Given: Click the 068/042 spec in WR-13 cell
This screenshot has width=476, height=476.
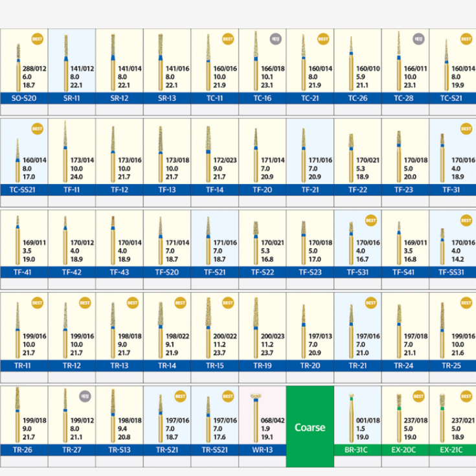Looking at the screenshot, I should tap(273, 420).
